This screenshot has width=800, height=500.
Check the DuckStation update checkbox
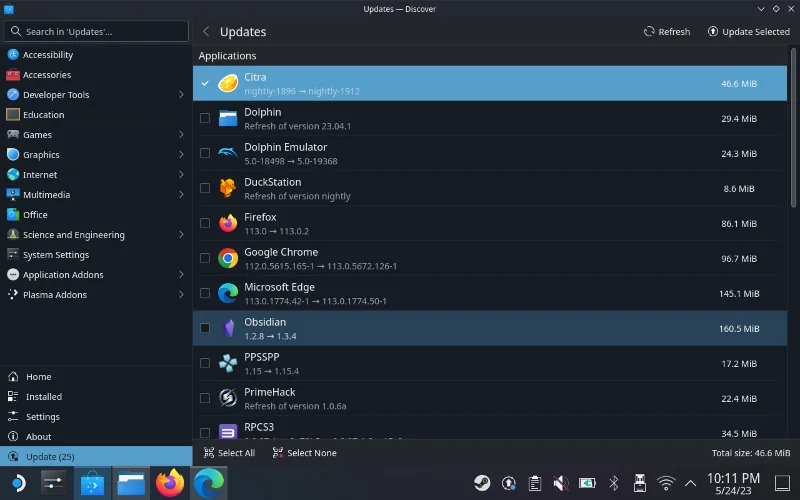205,188
